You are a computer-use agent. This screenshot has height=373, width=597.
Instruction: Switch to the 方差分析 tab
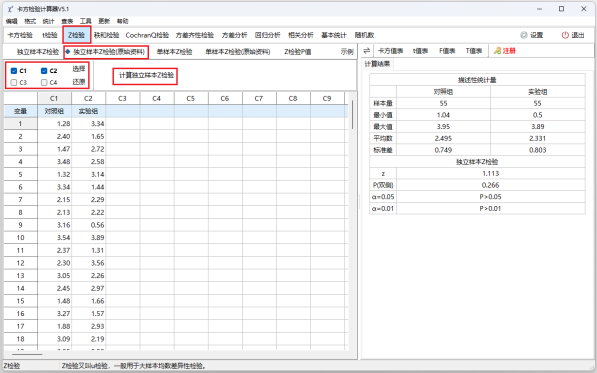click(235, 35)
